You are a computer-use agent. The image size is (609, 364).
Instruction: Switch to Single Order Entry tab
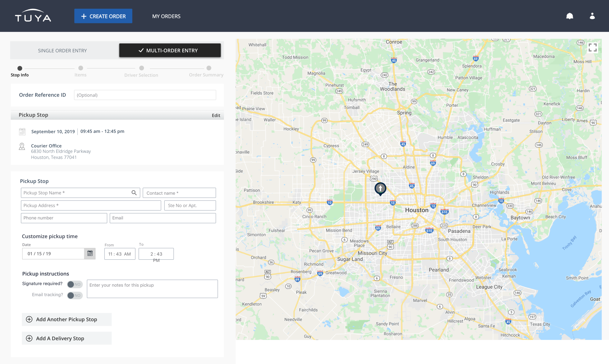tap(62, 51)
